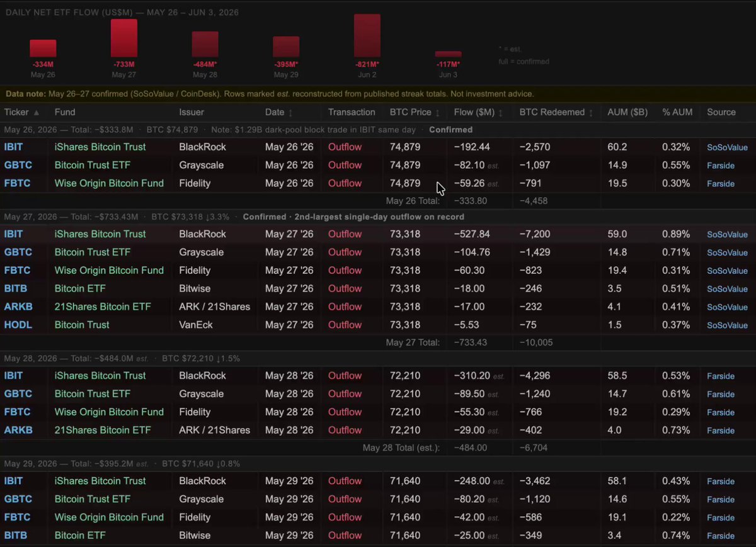Click the AUM ($B) column header
Image resolution: width=756 pixels, height=547 pixels.
click(x=627, y=112)
